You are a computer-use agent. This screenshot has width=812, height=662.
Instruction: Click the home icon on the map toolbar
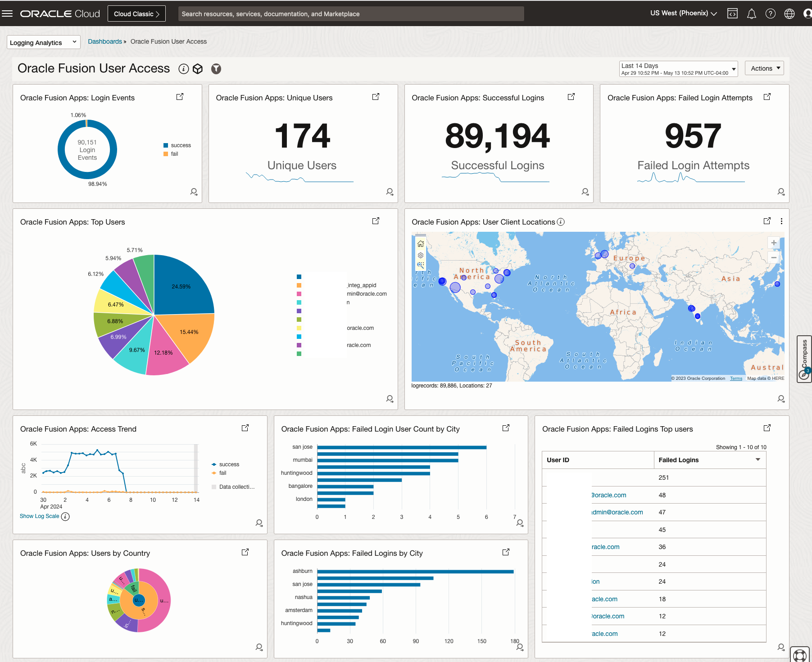420,243
